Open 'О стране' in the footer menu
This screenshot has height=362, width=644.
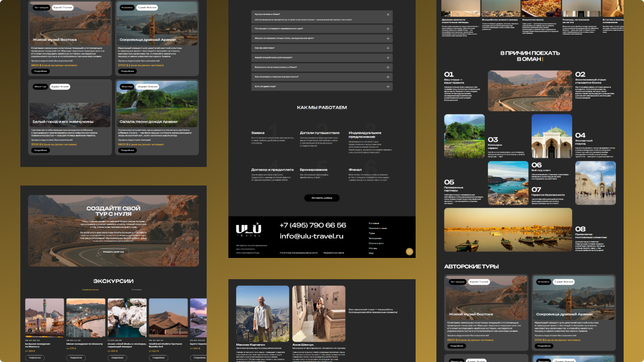click(x=374, y=223)
